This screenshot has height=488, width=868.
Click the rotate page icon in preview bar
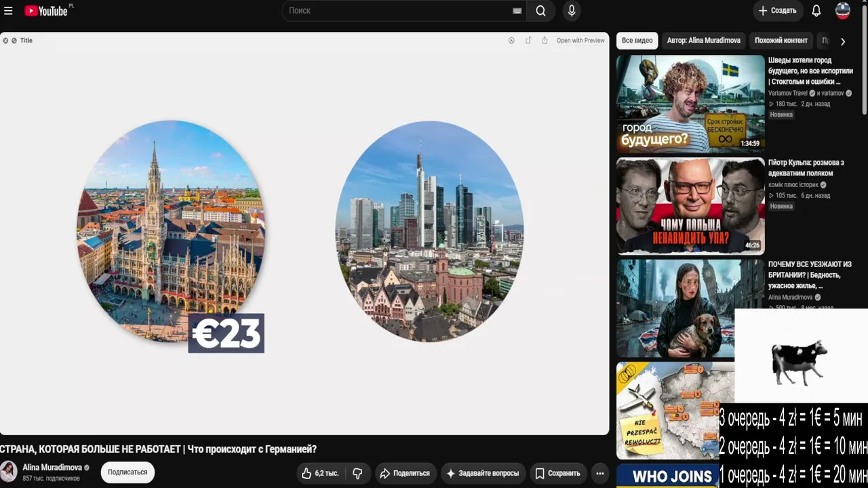point(528,41)
